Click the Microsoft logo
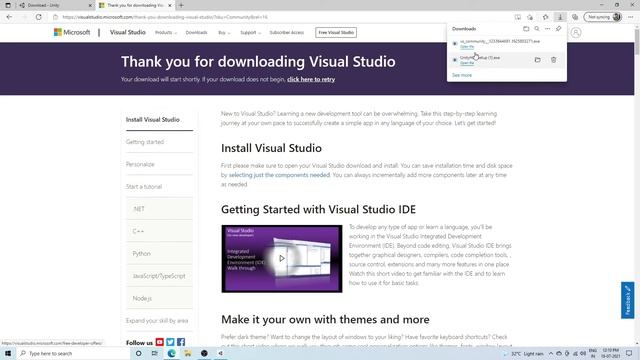 [72, 32]
